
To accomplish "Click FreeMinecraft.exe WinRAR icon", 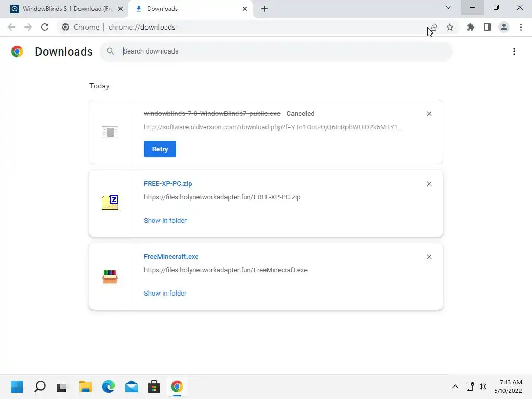I will pyautogui.click(x=110, y=276).
